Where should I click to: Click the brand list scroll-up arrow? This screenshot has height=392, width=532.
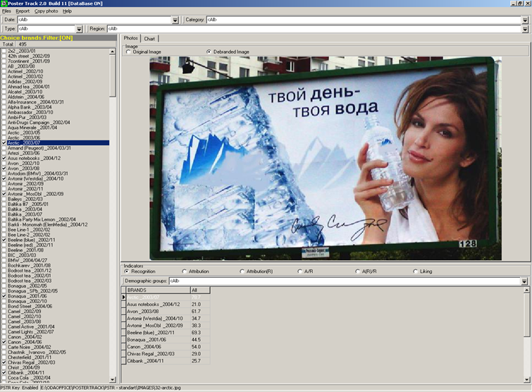pos(113,52)
